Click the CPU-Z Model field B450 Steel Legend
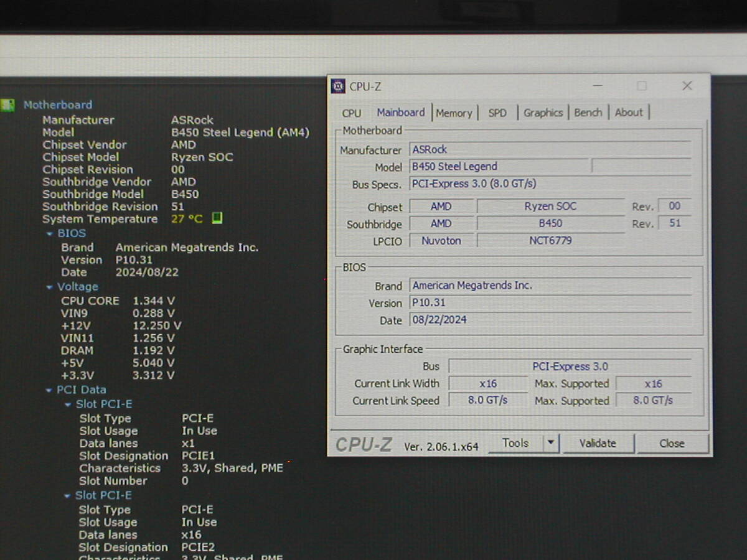This screenshot has height=560, width=747. (x=499, y=167)
